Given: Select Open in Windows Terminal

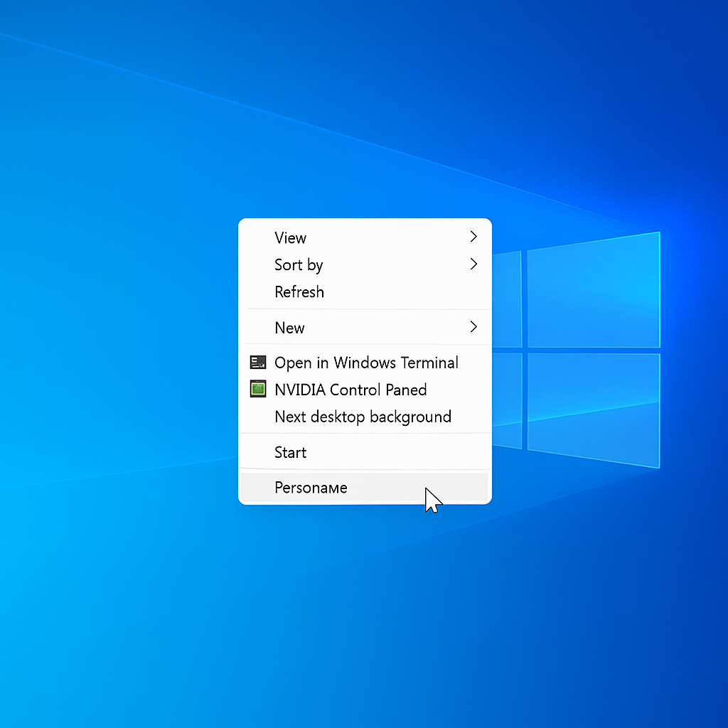Looking at the screenshot, I should click(x=365, y=363).
